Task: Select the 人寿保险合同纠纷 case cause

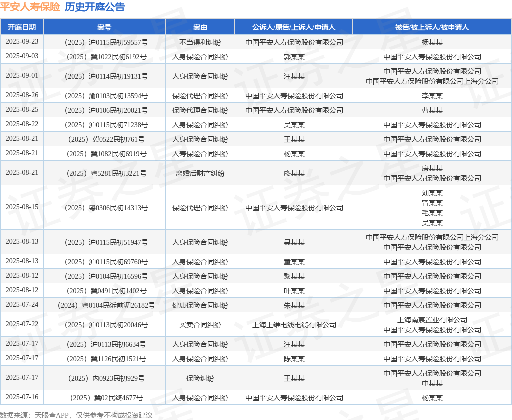Action: [x=200, y=154]
